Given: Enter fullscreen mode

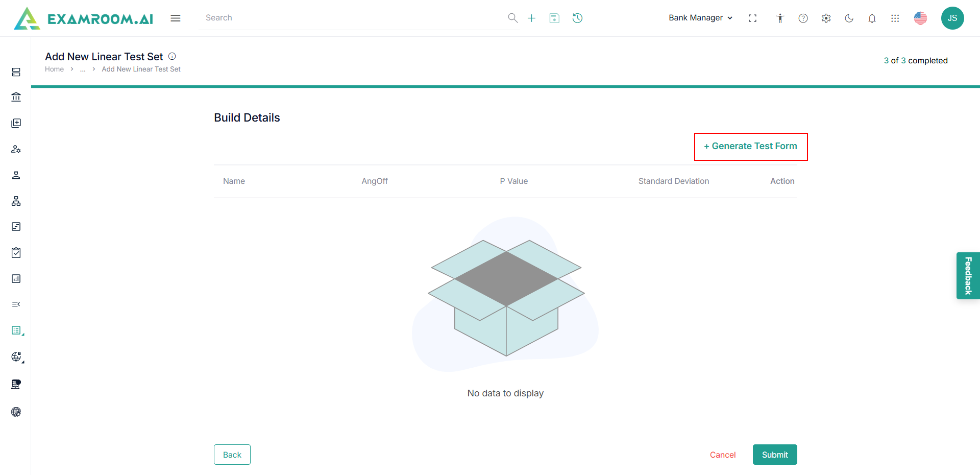Looking at the screenshot, I should [x=752, y=18].
